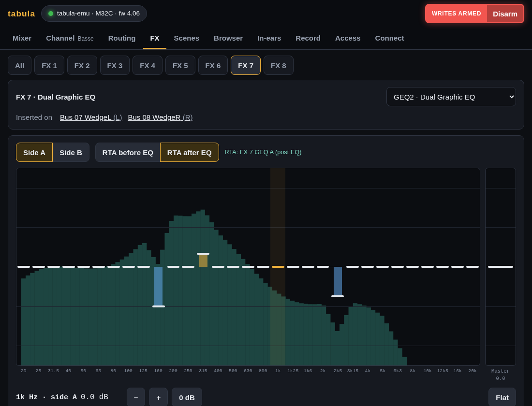532x406 pixels.
Task: Click the 31.5 frequency label
Action: pos(53,371)
